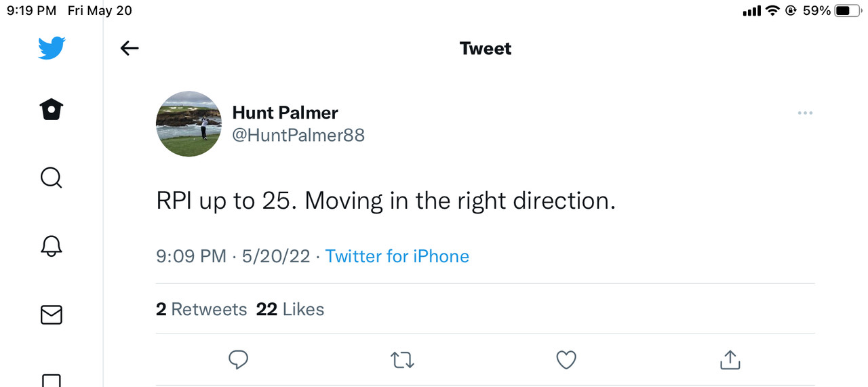Viewport: 868px width, 387px height.
Task: Open the @HuntPalmer88 handle
Action: click(298, 136)
